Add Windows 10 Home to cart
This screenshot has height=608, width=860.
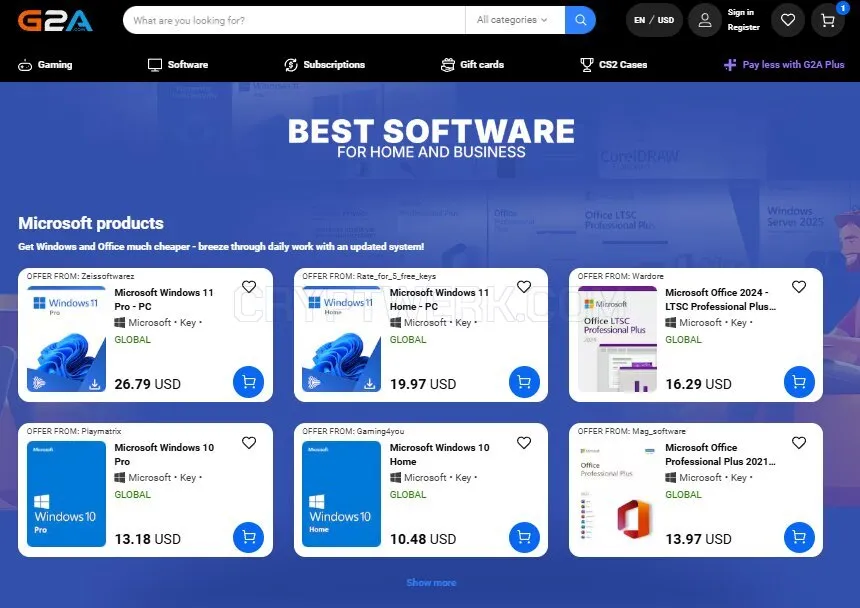click(524, 537)
